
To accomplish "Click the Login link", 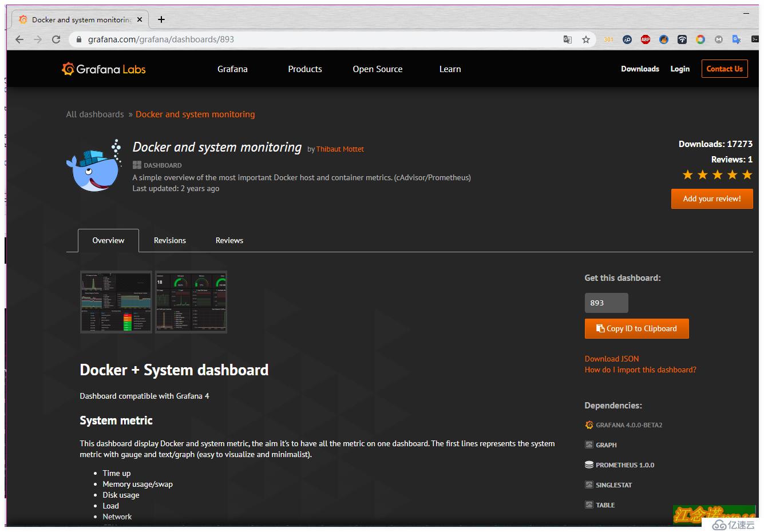I will 680,69.
